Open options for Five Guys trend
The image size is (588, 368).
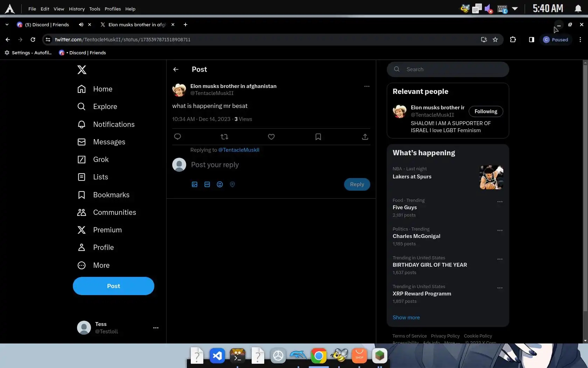coord(500,202)
